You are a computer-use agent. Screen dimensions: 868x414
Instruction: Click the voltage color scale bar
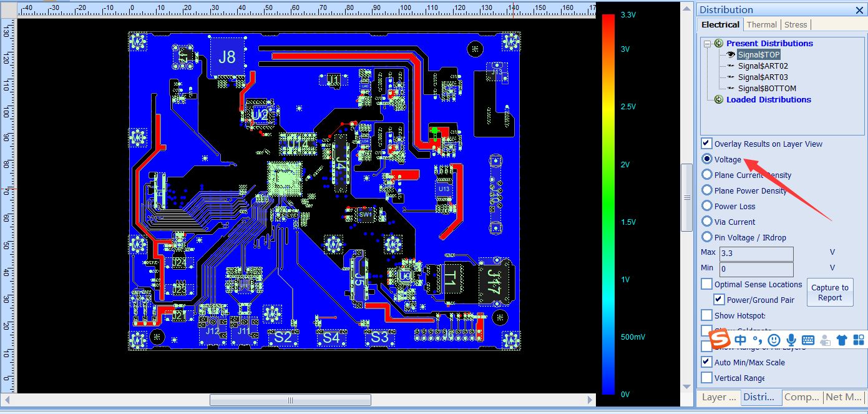pos(608,204)
